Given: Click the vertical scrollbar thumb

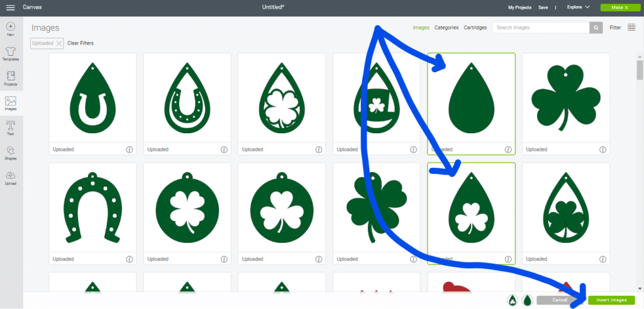Looking at the screenshot, I should click(x=640, y=70).
